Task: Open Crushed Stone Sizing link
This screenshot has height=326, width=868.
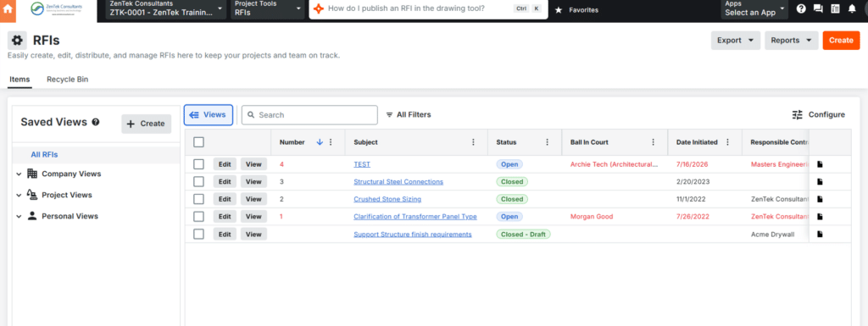Action: (387, 199)
